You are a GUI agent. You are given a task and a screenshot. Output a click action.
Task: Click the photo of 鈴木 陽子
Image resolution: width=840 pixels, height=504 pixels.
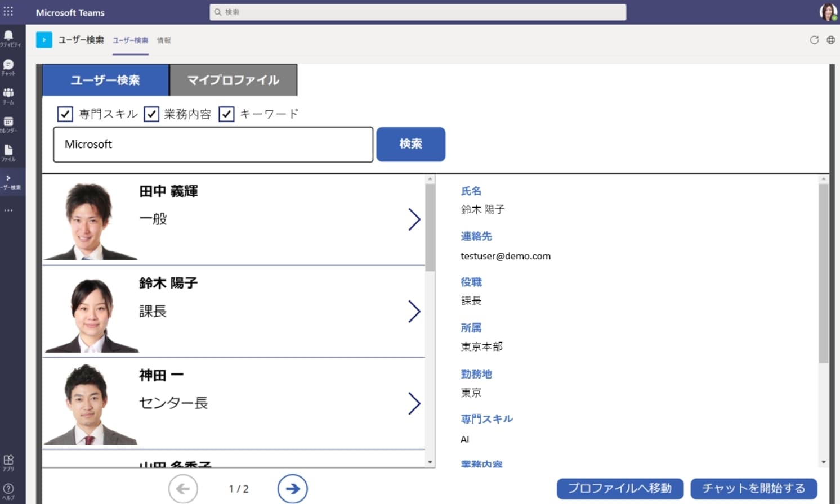[91, 315]
